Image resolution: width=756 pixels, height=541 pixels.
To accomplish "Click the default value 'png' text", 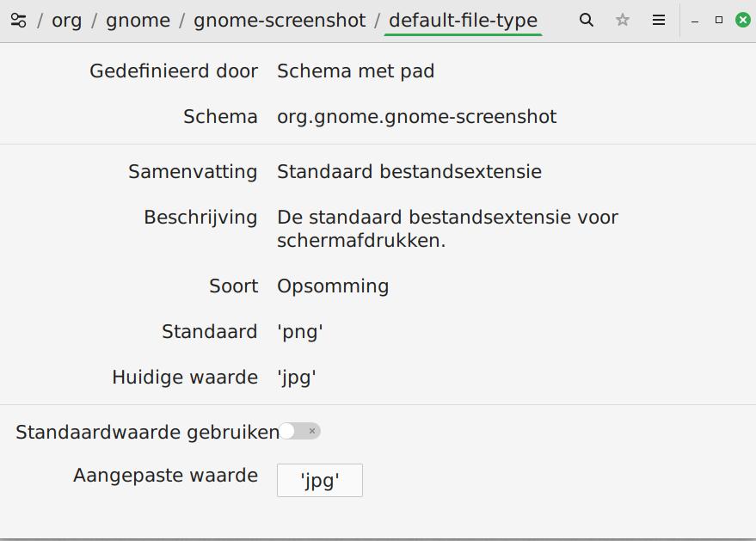I will (x=300, y=332).
